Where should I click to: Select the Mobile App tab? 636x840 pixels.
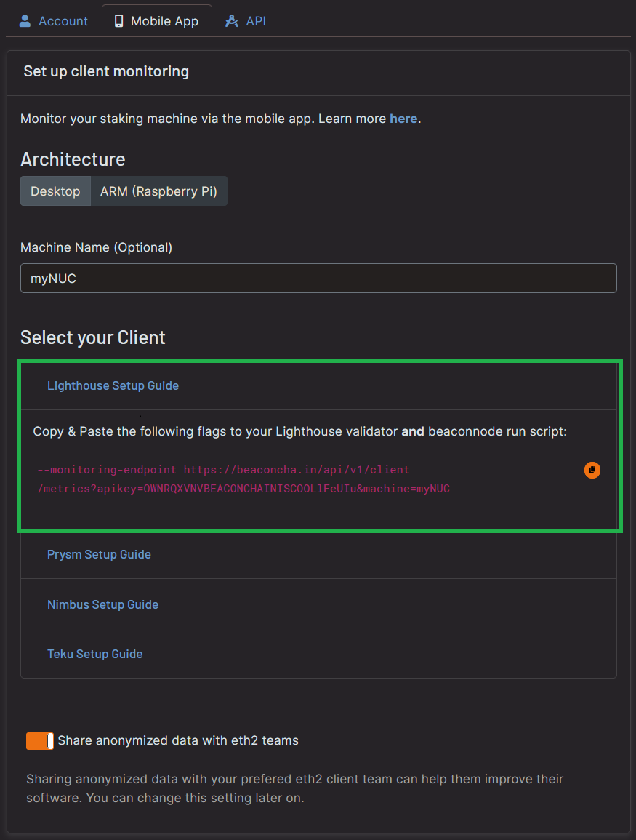click(x=156, y=20)
